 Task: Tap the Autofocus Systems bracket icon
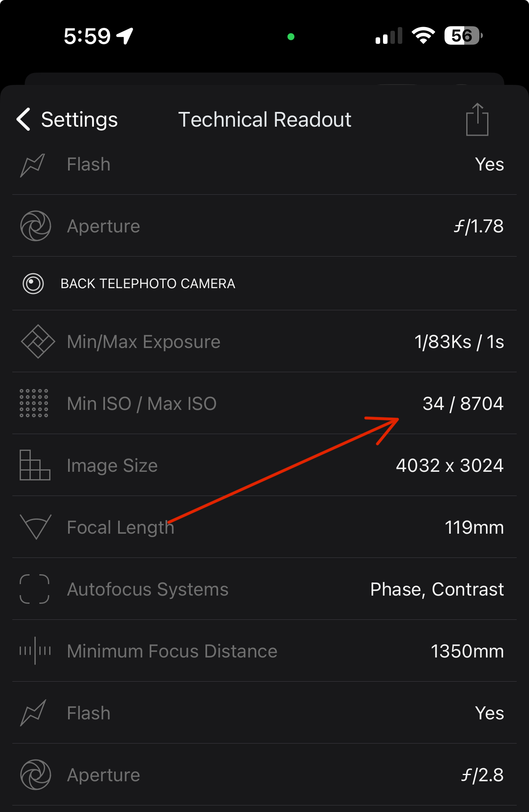[34, 589]
